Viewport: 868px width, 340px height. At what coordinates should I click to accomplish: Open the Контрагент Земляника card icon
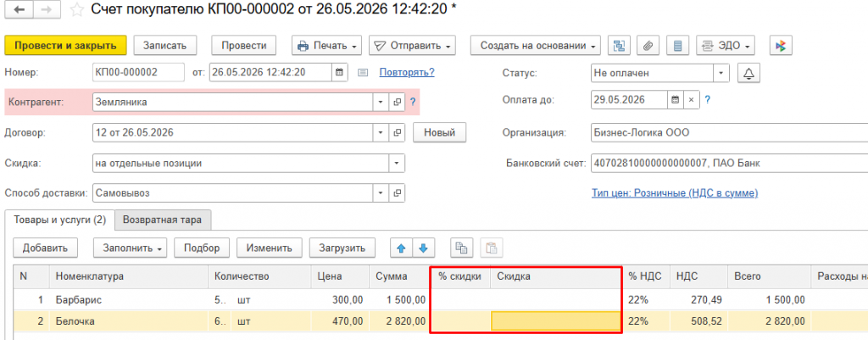point(397,102)
